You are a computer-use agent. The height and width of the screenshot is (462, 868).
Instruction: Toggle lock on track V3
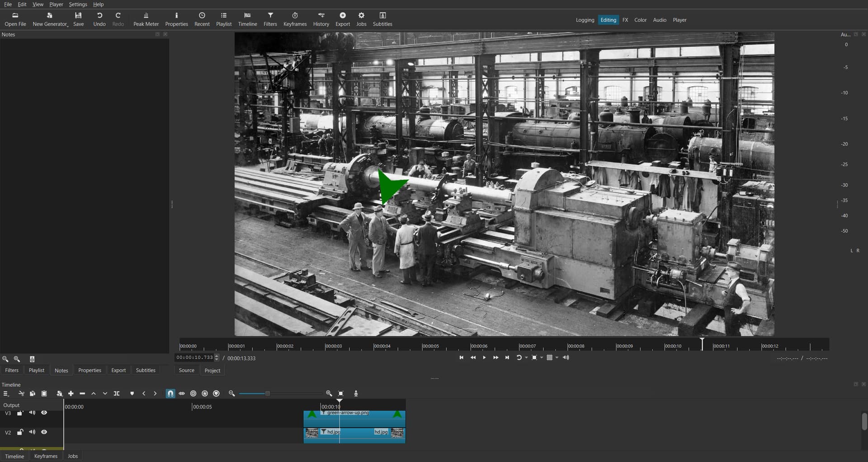(x=20, y=413)
